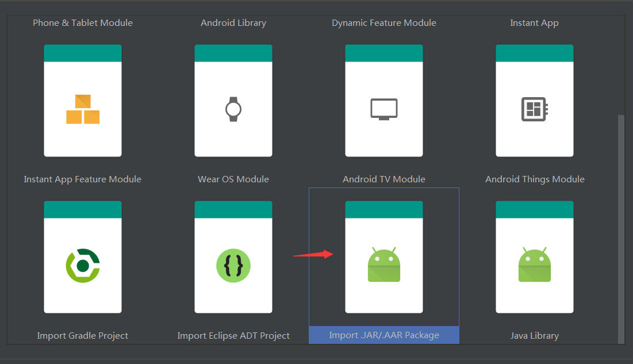Click the Import Gradle Project caption
The image size is (633, 364).
[x=83, y=336]
